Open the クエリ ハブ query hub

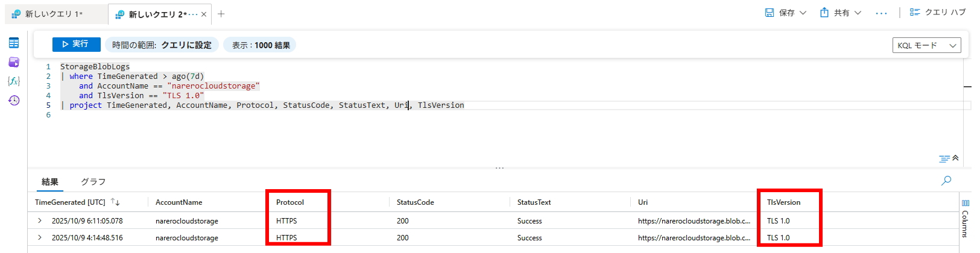(937, 12)
